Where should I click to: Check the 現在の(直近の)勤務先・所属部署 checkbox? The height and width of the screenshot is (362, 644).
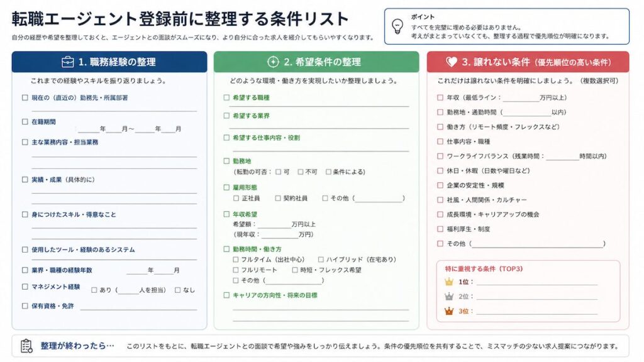tap(25, 97)
